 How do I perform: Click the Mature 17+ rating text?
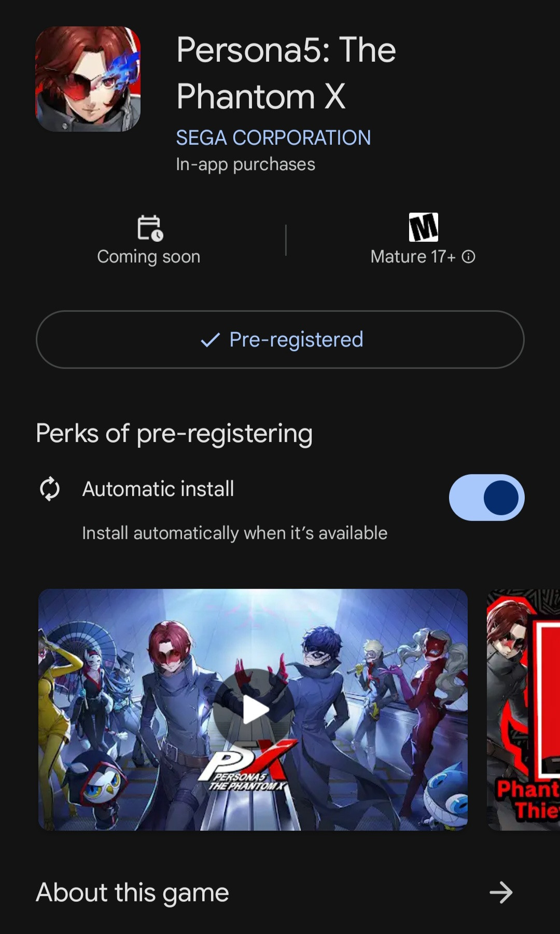(x=413, y=257)
